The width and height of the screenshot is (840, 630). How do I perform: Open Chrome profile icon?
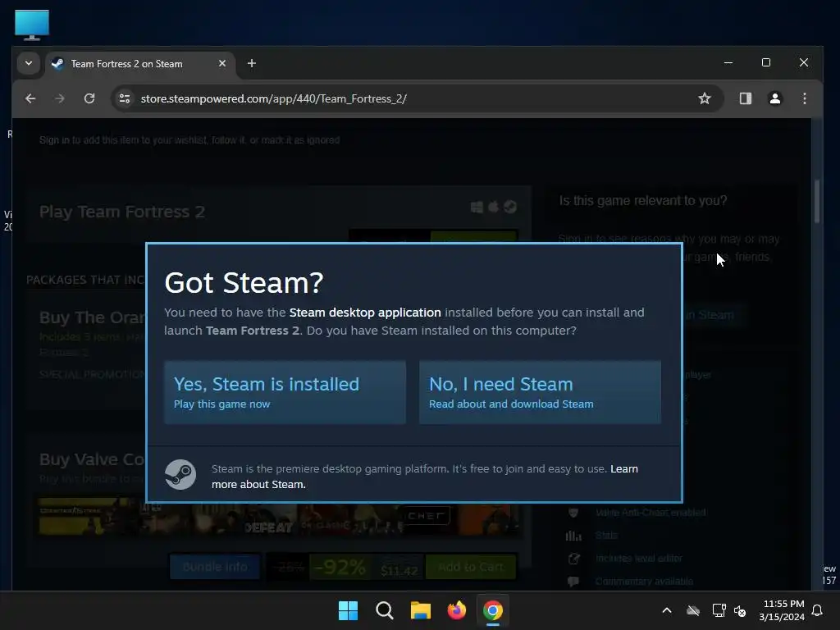point(775,98)
